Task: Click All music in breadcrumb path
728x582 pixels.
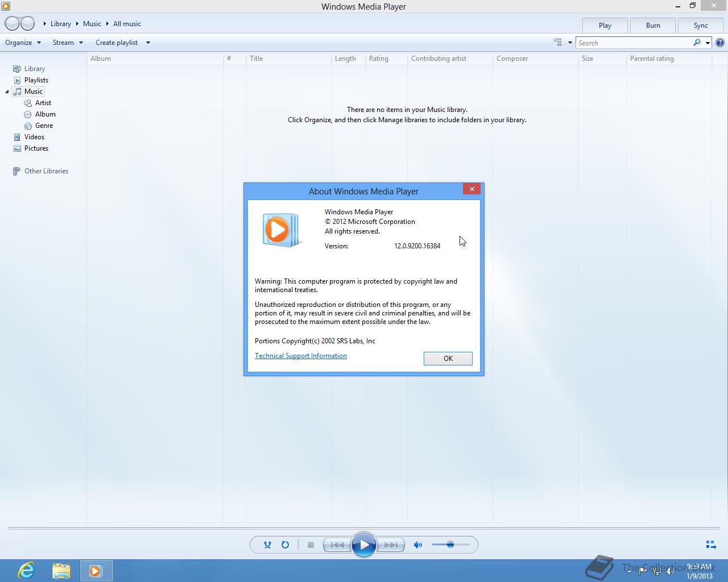Action: click(x=127, y=24)
